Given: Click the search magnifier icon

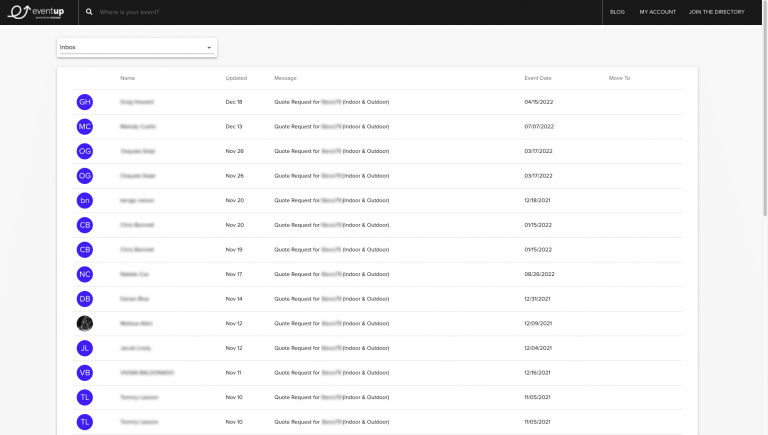Looking at the screenshot, I should tap(89, 12).
